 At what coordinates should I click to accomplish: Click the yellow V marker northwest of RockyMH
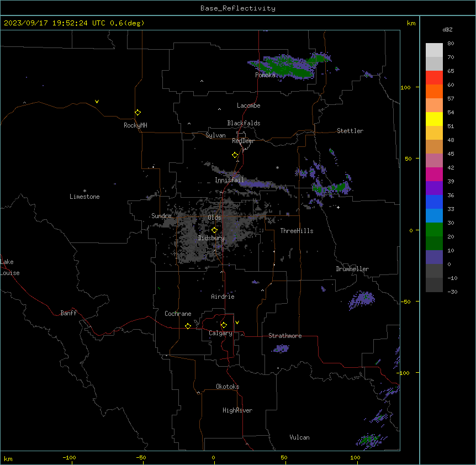97,102
